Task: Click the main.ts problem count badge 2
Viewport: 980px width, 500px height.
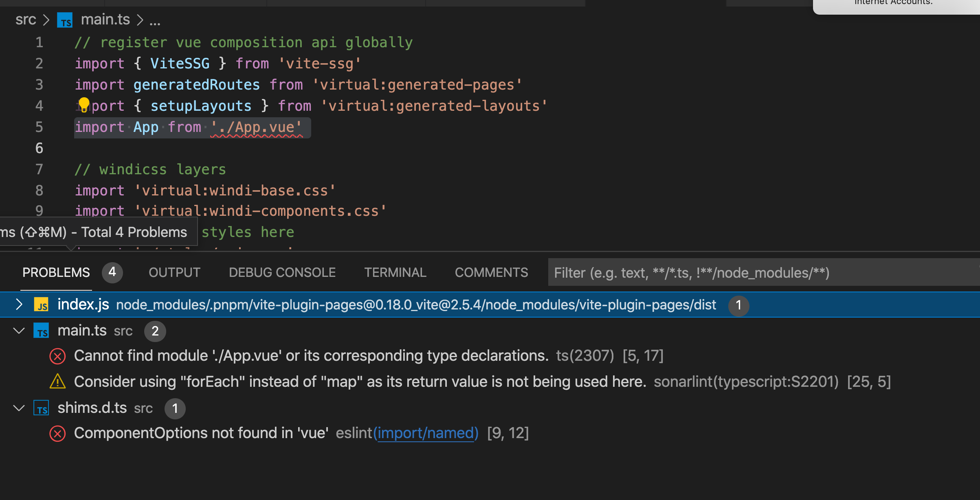Action: [x=155, y=331]
